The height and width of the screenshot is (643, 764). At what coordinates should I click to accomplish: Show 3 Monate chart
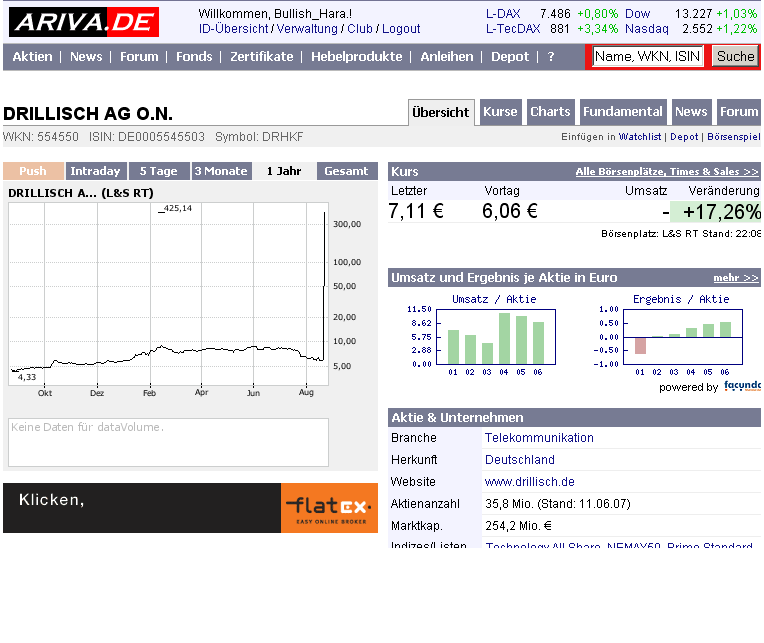[x=222, y=171]
